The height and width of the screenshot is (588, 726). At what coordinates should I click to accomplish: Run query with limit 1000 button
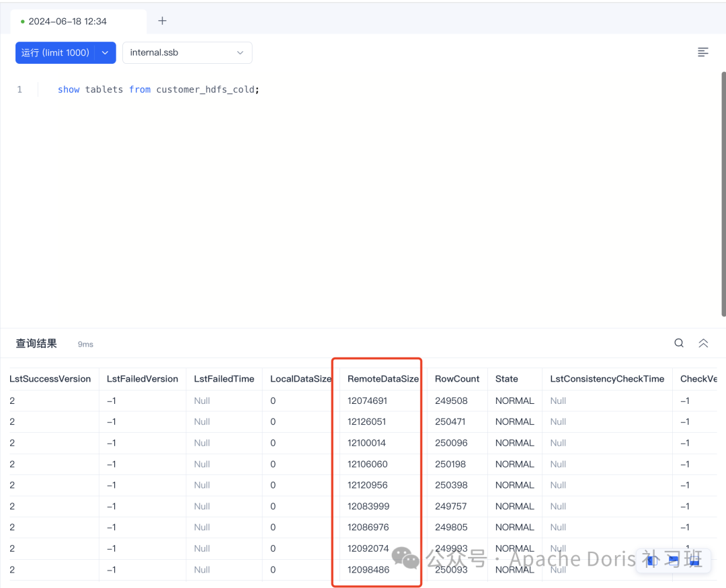(x=55, y=53)
